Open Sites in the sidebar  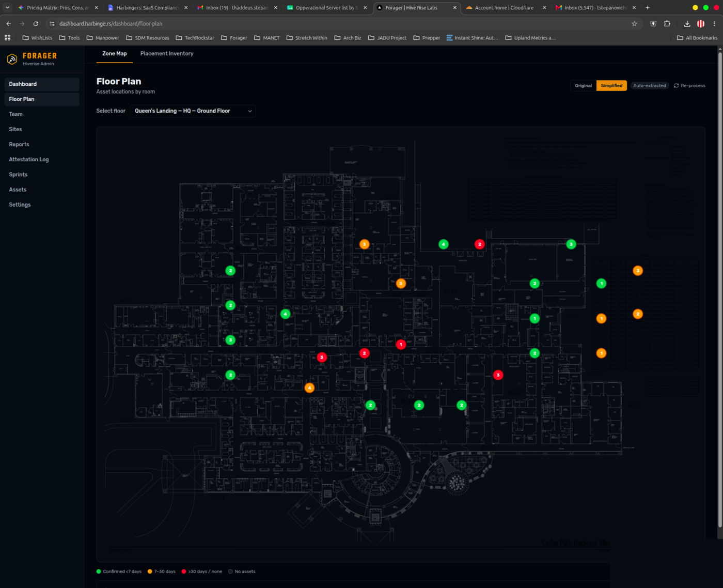click(42, 129)
